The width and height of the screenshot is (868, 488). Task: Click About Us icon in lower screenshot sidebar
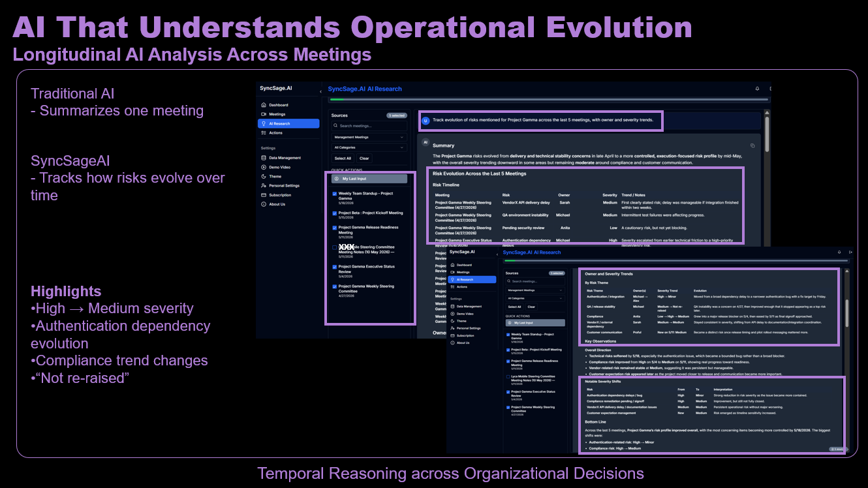[x=452, y=343]
